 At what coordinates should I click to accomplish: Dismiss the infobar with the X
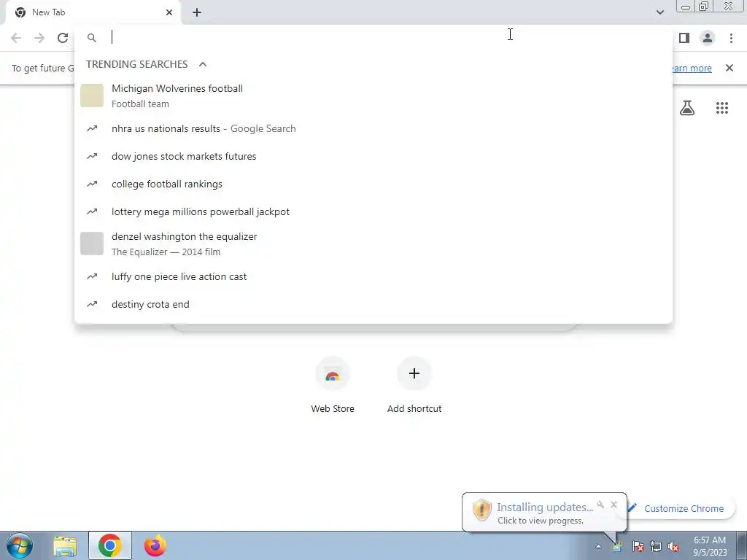[729, 68]
